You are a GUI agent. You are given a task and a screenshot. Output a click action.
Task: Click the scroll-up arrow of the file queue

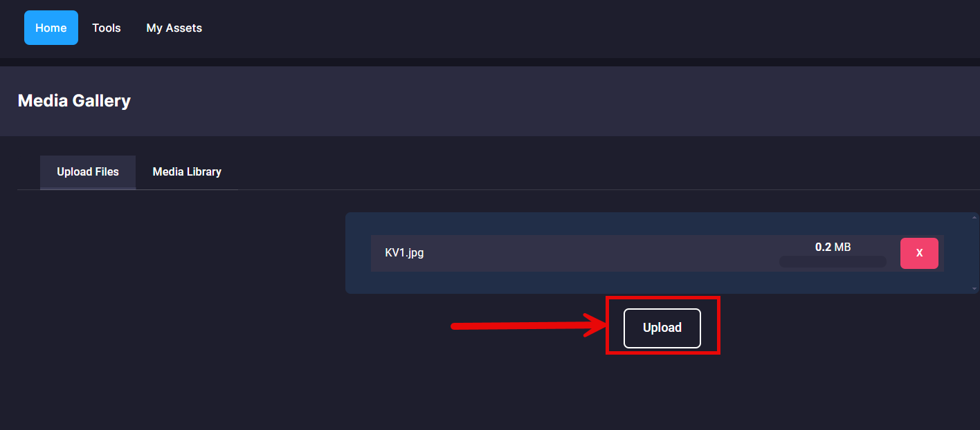(974, 218)
